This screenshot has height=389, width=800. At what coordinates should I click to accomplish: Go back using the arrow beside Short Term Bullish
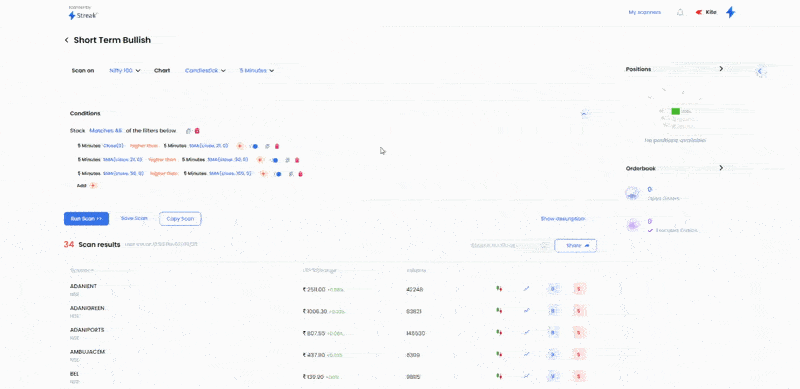click(x=66, y=40)
